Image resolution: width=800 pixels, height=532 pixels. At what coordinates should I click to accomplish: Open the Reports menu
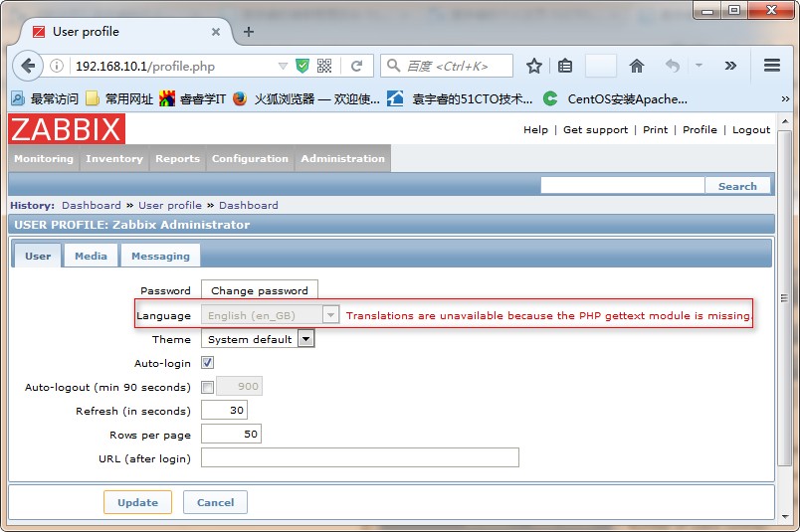coord(177,159)
